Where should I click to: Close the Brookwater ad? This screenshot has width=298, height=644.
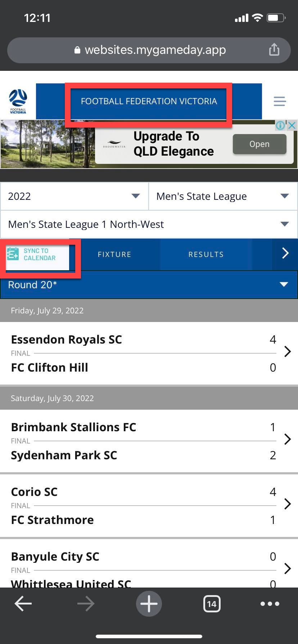(x=292, y=125)
